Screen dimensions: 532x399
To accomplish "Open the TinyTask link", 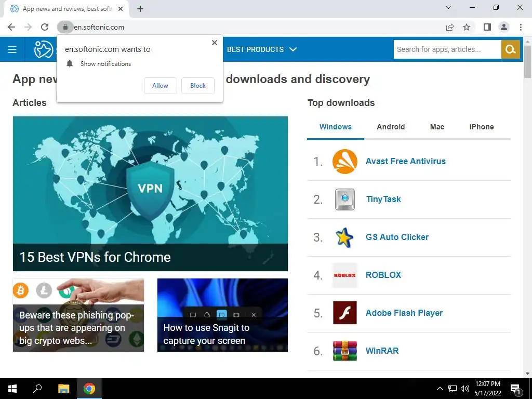I will pos(383,199).
